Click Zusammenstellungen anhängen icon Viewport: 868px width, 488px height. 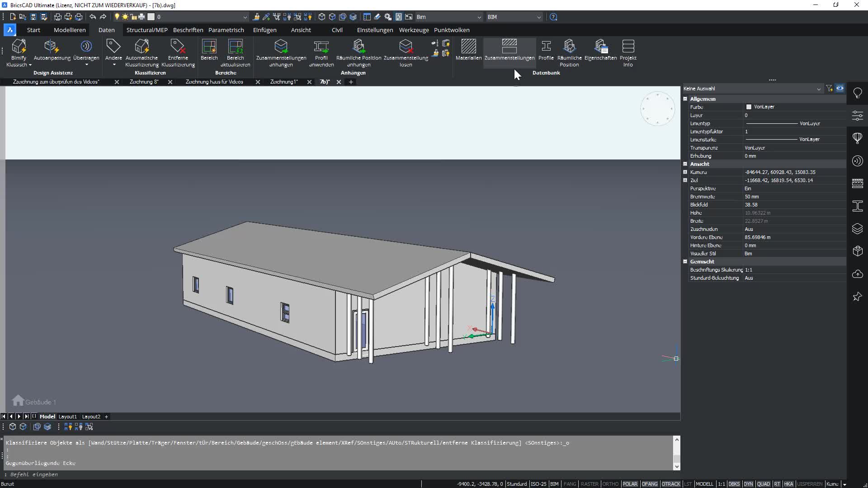(281, 53)
